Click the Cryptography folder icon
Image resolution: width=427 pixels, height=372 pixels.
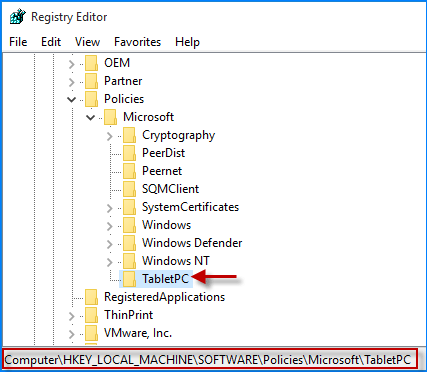(129, 135)
